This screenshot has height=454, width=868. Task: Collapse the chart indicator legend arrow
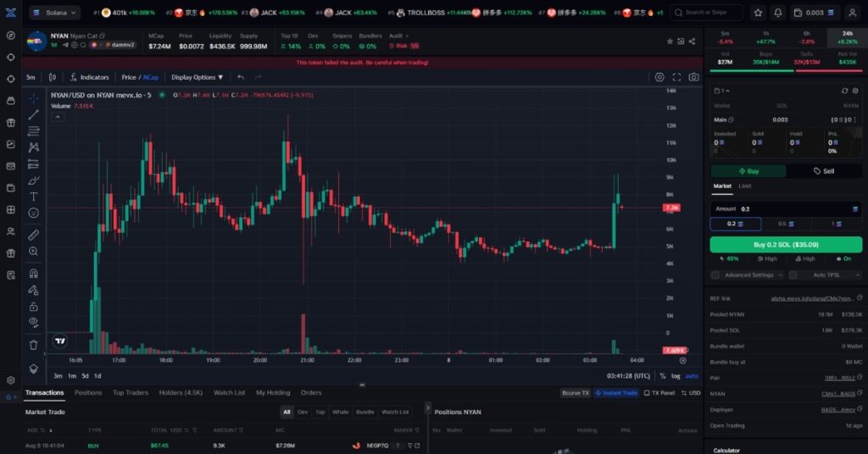tap(58, 117)
